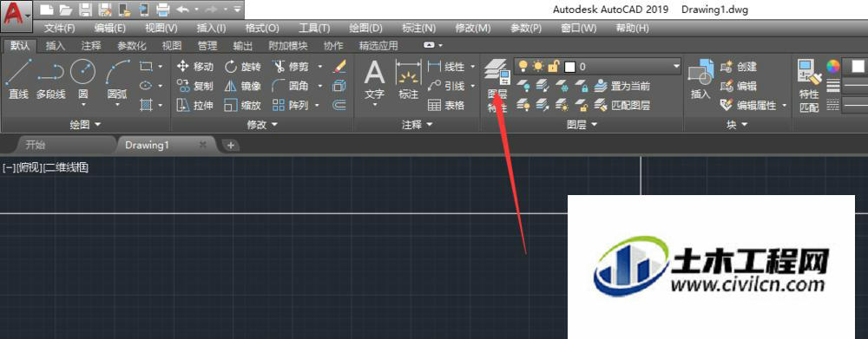Open the 格式(O) menu
868x339 pixels.
point(262,28)
